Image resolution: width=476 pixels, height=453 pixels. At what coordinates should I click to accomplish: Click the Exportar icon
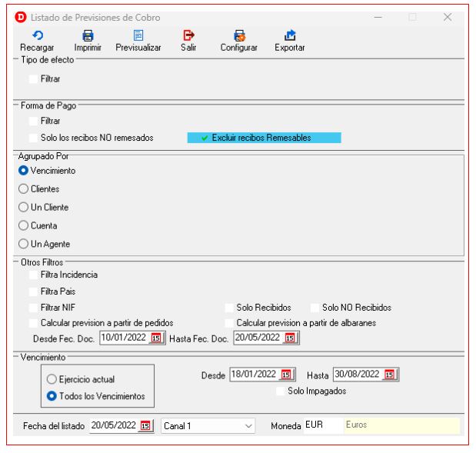click(x=289, y=35)
